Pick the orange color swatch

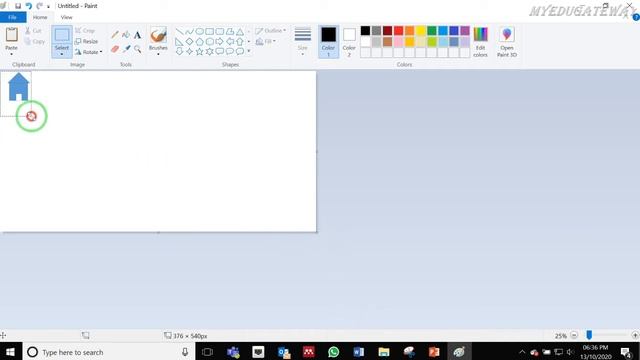(x=409, y=31)
